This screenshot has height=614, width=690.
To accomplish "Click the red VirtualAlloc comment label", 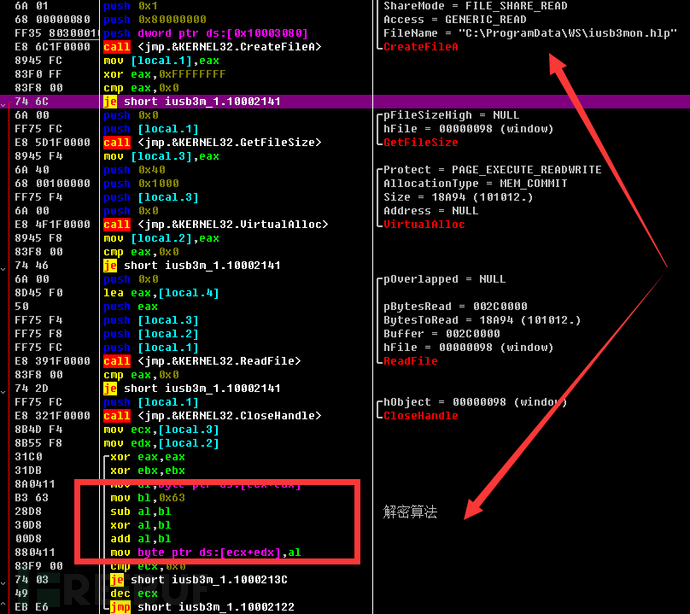I will (x=424, y=224).
